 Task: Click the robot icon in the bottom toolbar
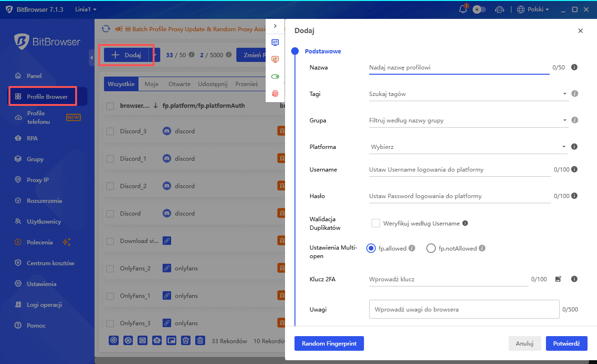tap(157, 340)
